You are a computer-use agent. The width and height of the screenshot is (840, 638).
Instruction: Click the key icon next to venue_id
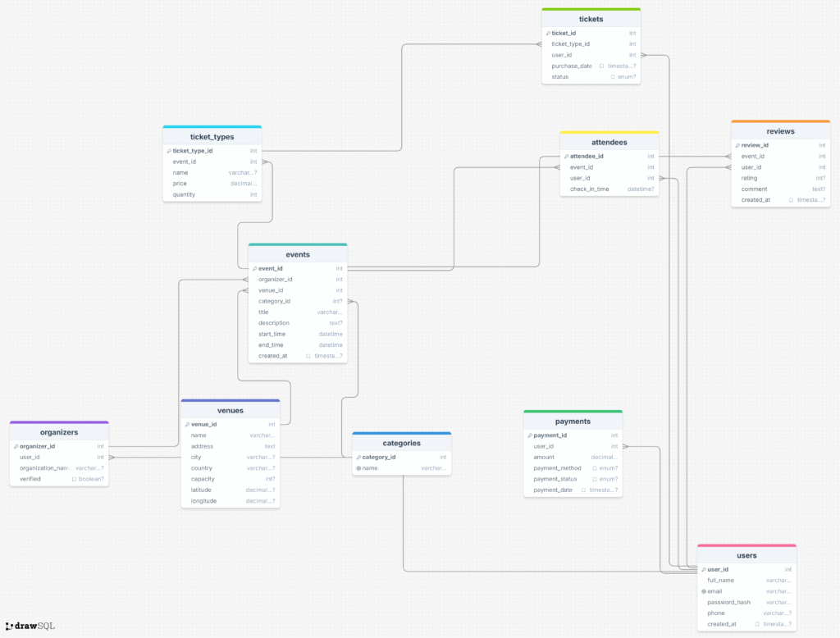click(x=187, y=425)
